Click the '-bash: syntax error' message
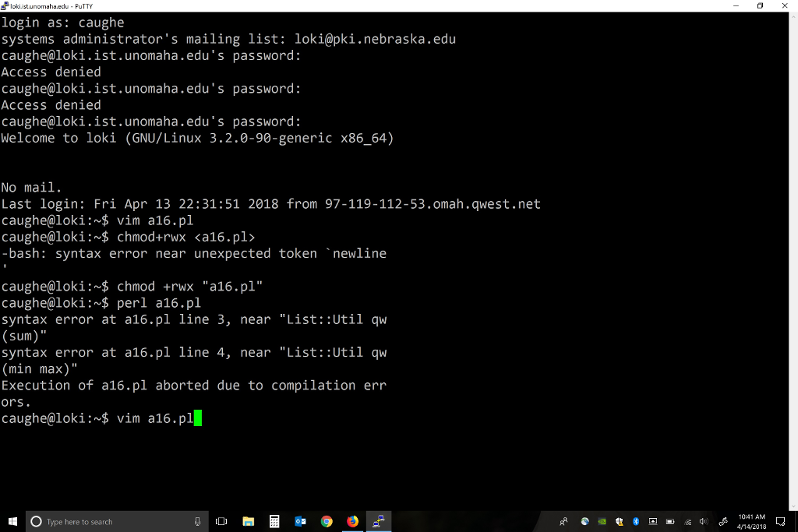The width and height of the screenshot is (798, 532). (x=194, y=253)
